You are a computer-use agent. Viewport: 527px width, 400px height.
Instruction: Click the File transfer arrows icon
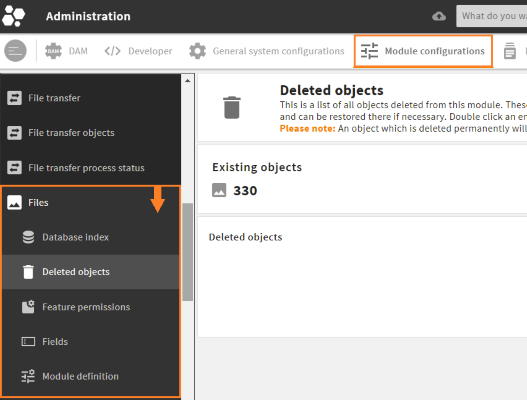[x=14, y=98]
